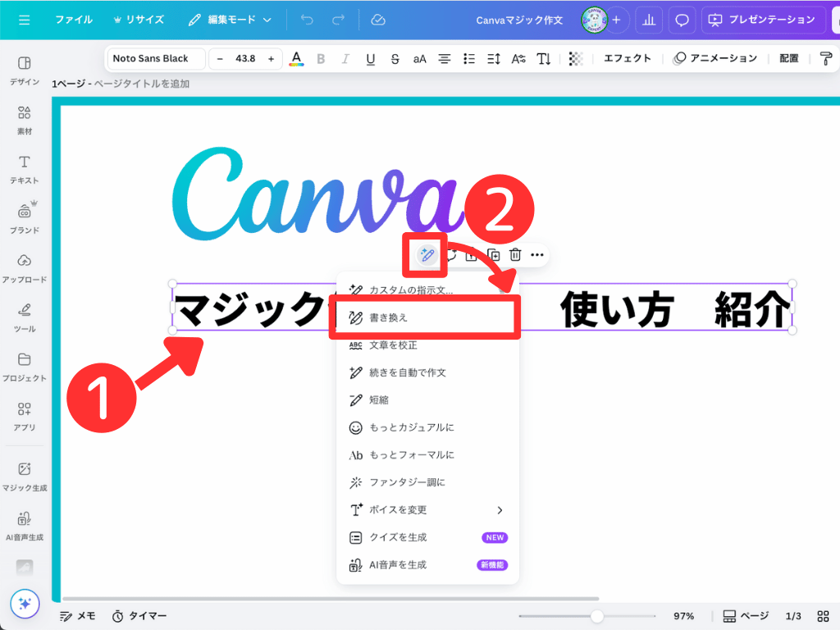Click the user profile avatar

click(x=594, y=20)
